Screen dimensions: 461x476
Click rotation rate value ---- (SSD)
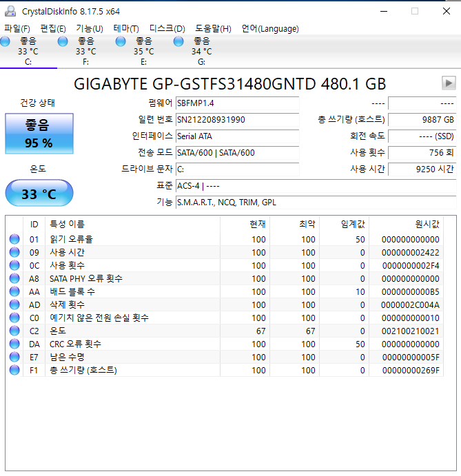(422, 136)
